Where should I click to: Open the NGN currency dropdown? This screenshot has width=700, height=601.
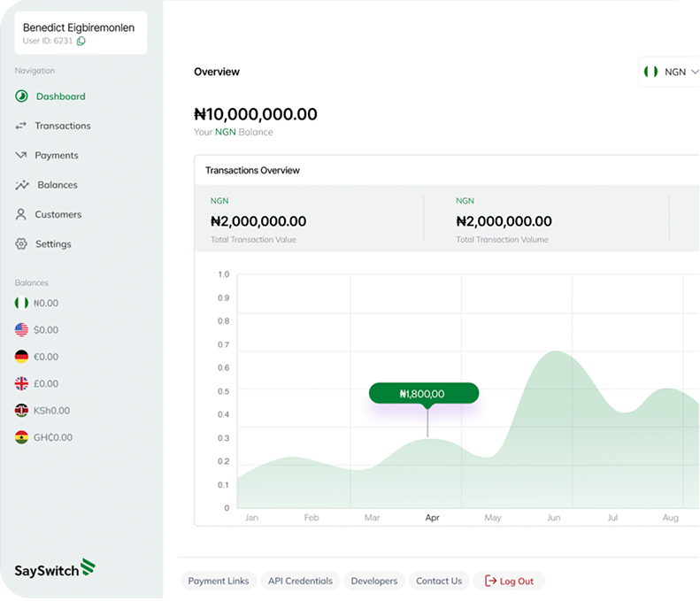point(671,72)
